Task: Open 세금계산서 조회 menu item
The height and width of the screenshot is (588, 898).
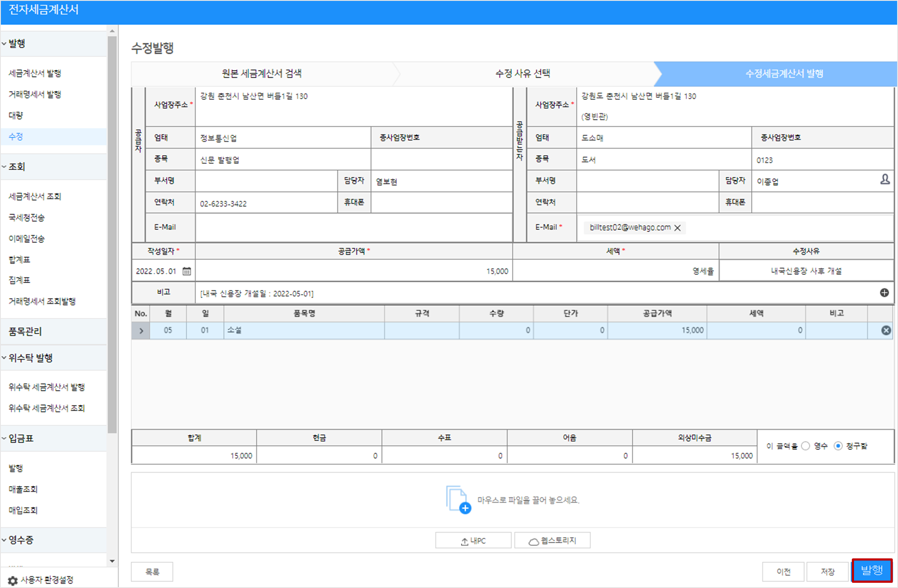Action: 35,196
